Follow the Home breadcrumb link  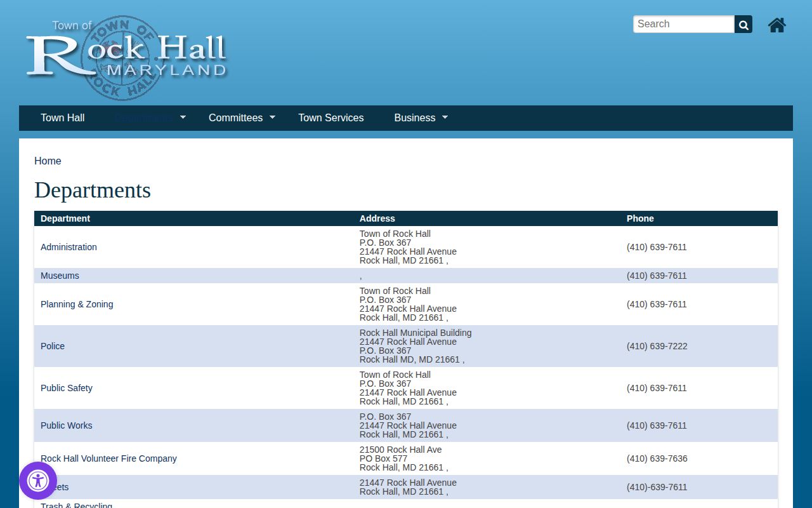pyautogui.click(x=48, y=161)
